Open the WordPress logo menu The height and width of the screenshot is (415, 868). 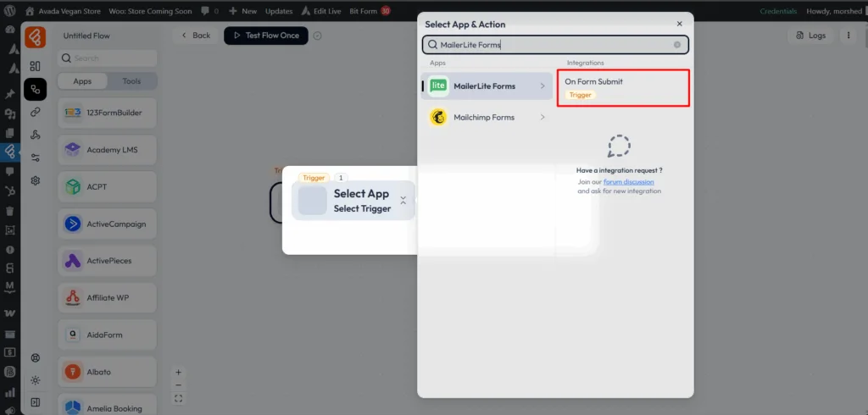(x=9, y=10)
